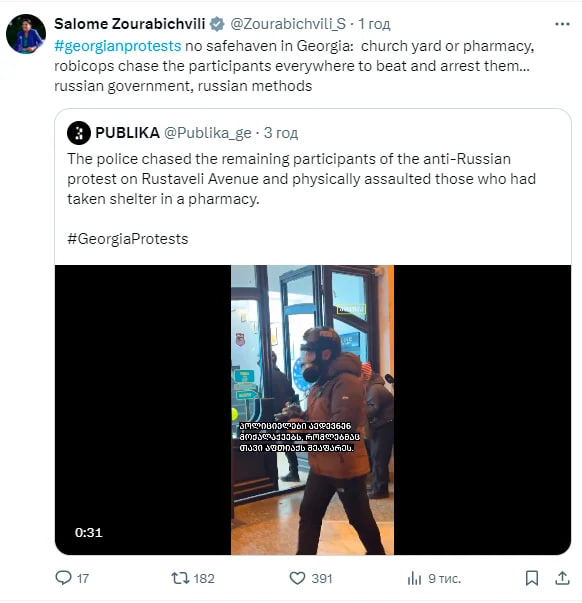
Task: Click the Salome Zourabichvili display name
Action: point(130,24)
